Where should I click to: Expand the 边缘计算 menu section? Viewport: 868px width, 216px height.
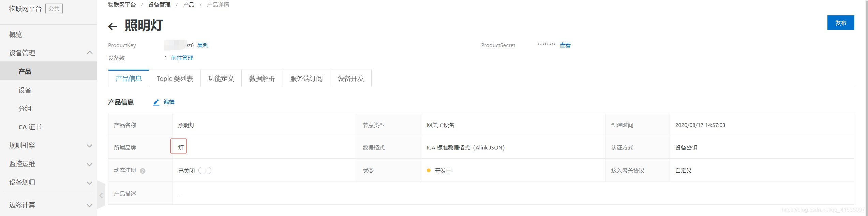click(x=90, y=205)
